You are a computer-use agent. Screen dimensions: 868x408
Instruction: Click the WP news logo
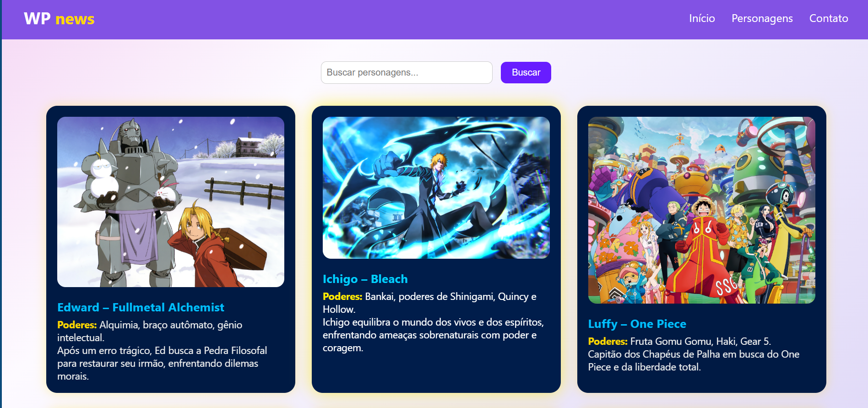(x=59, y=19)
